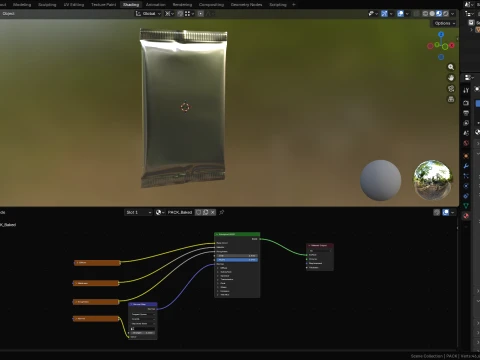480x360 pixels.
Task: Toggle the pin icon in node editor
Action: [x=222, y=212]
